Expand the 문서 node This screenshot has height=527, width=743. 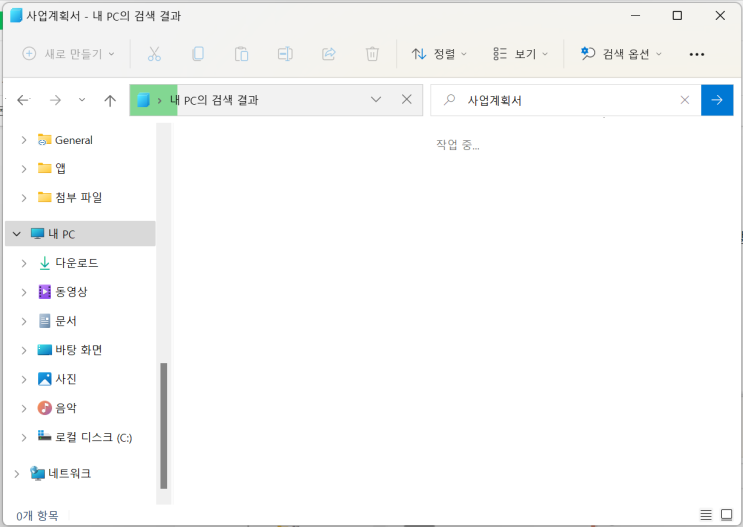click(x=24, y=321)
